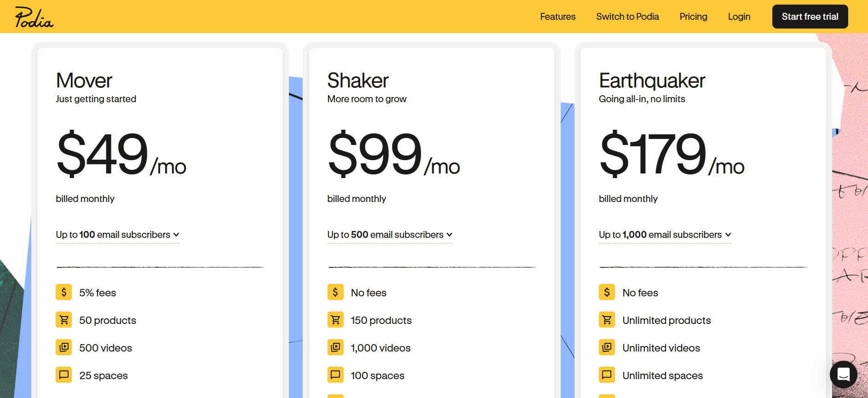Click the cart icon beside 150 products
This screenshot has width=868, height=398.
click(335, 320)
